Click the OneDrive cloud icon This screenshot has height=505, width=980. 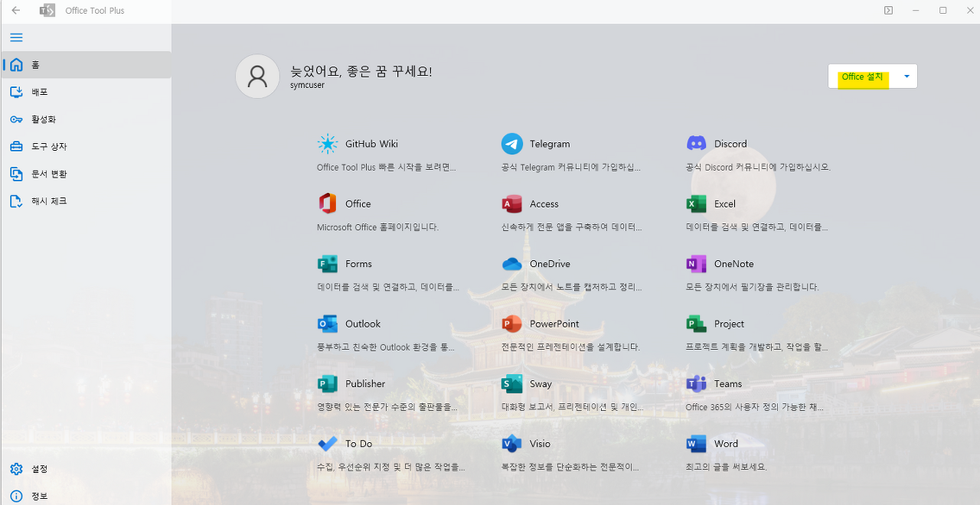(x=512, y=264)
